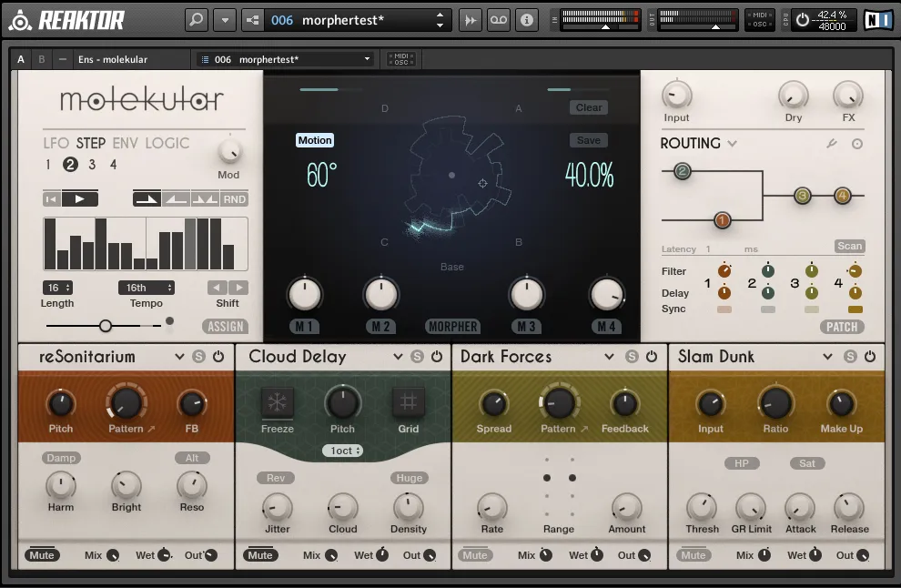The image size is (901, 588).
Task: Switch to the LFO modulator tab
Action: (56, 143)
